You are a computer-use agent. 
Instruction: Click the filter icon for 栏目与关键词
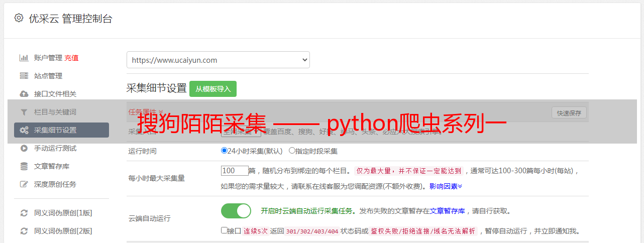(24, 112)
